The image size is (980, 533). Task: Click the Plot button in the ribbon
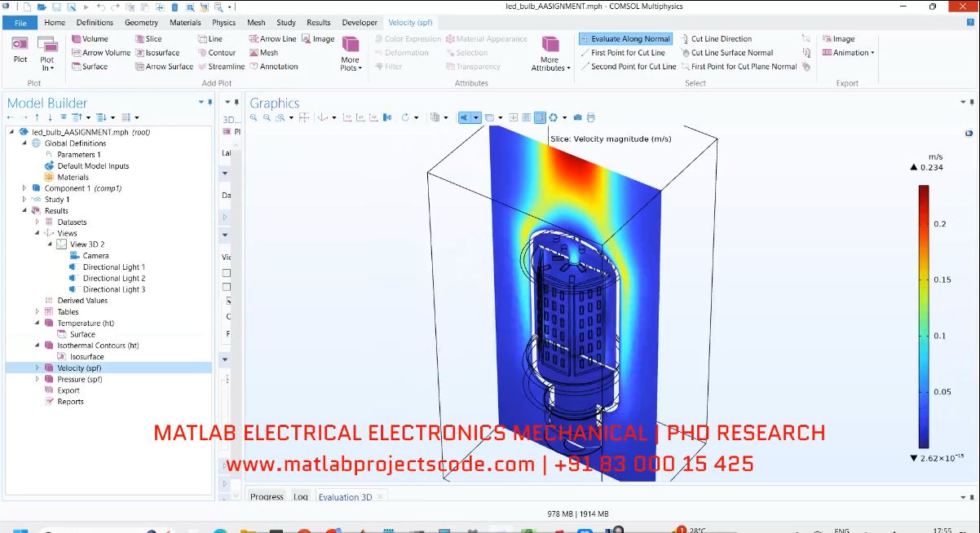[20, 50]
